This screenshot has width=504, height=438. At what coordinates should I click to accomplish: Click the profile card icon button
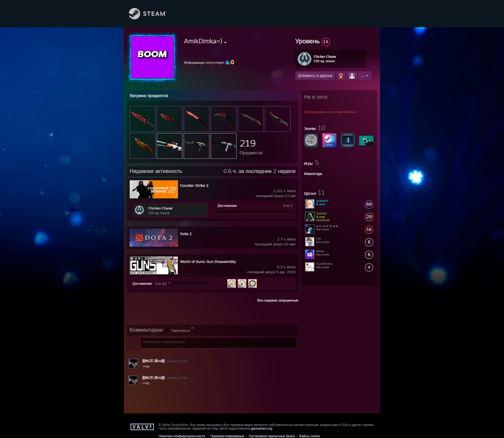(352, 76)
